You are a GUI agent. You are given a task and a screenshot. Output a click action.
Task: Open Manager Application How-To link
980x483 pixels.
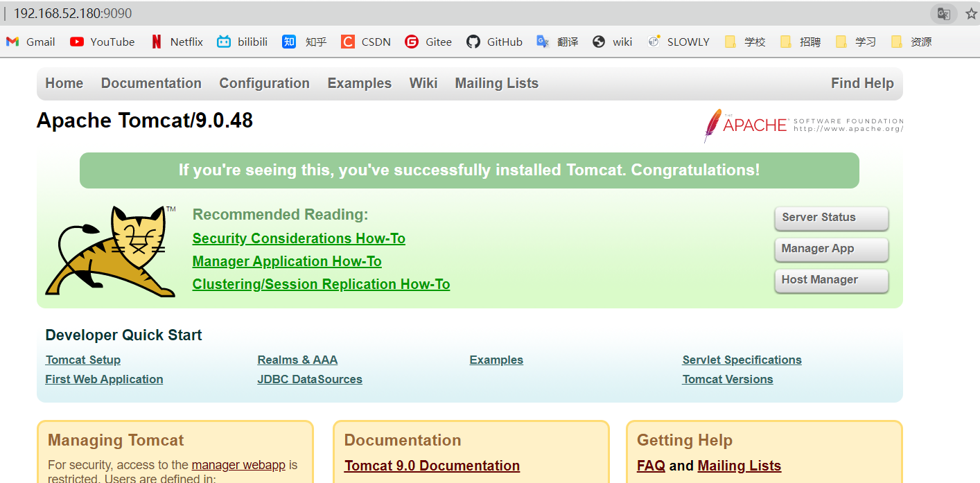(x=287, y=261)
